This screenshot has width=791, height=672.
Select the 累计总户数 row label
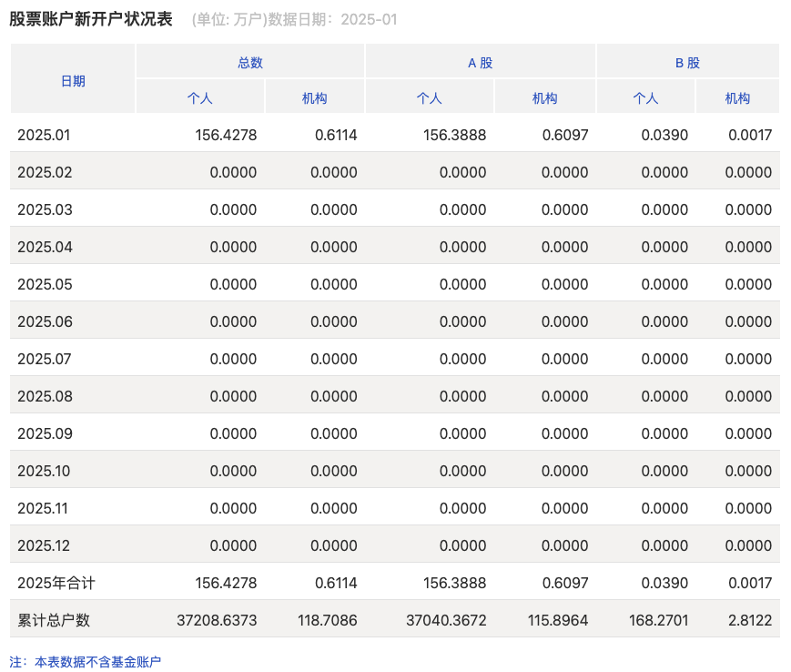54,620
